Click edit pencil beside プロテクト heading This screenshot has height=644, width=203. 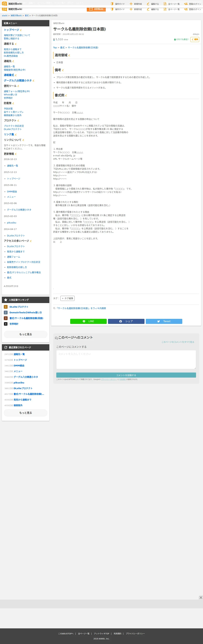pyautogui.click(x=18, y=120)
